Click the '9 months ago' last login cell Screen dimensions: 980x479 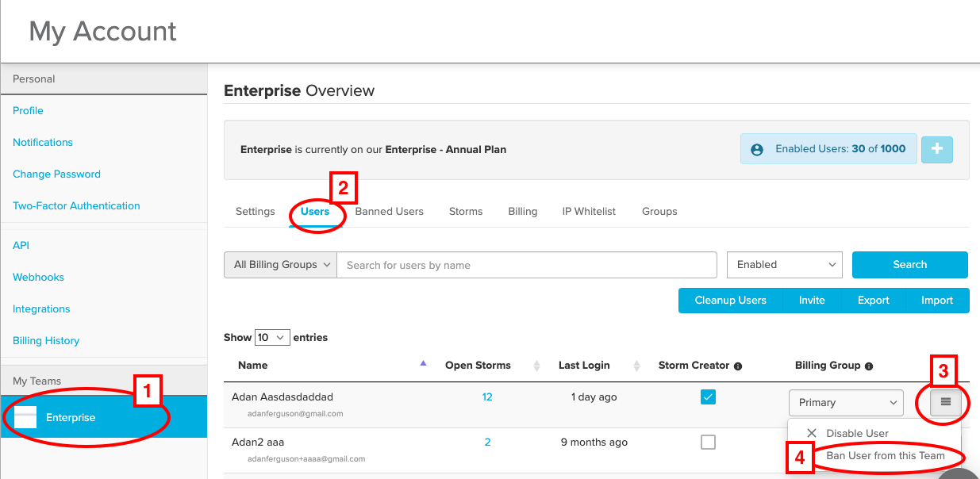click(x=594, y=443)
